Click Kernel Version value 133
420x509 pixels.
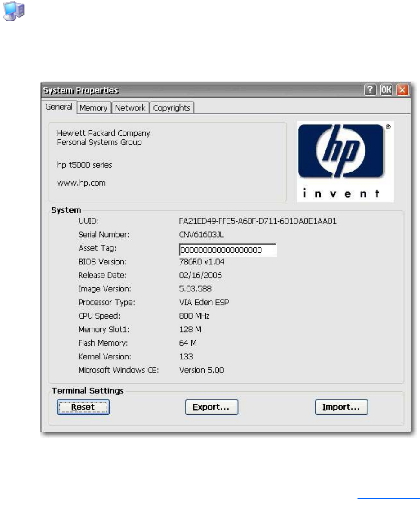pyautogui.click(x=186, y=357)
